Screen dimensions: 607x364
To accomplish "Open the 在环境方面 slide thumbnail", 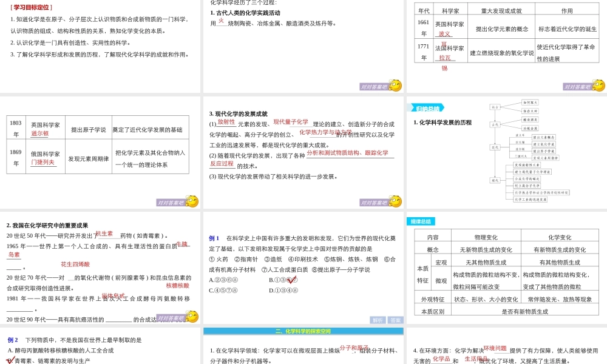I will tap(507, 346).
